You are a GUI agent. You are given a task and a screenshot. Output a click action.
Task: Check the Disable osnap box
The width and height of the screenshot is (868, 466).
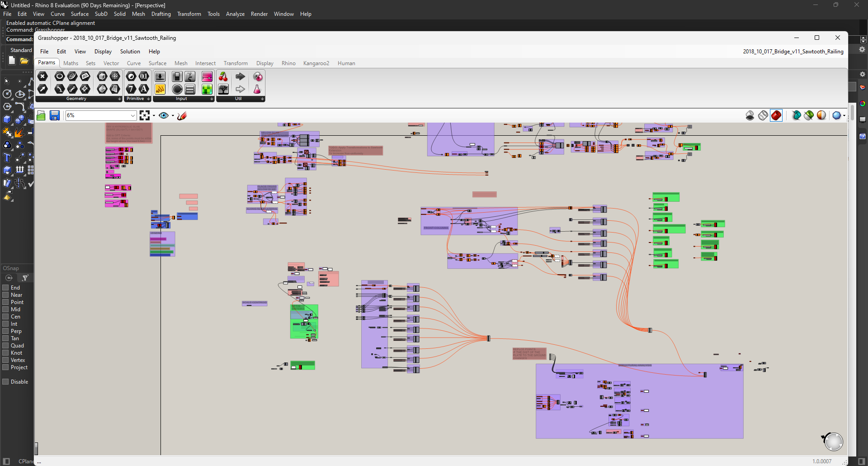point(6,382)
